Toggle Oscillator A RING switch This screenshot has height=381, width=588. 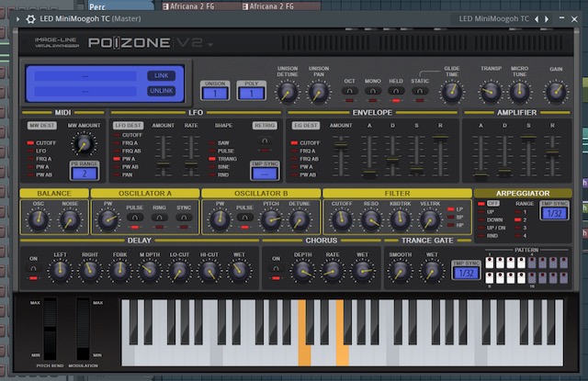pos(159,218)
